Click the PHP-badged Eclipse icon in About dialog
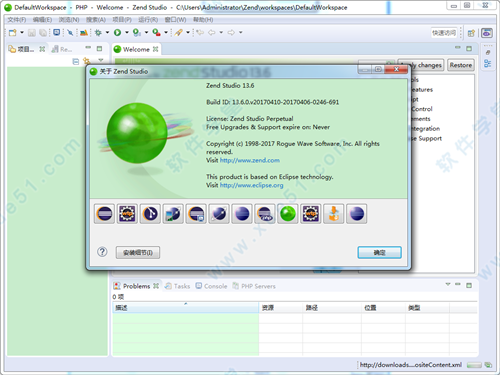The height and width of the screenshot is (375, 500). point(265,214)
